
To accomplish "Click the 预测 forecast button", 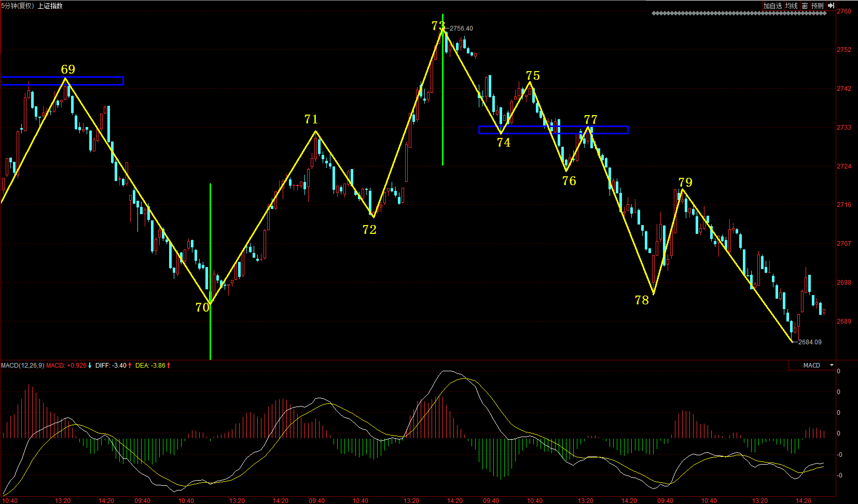I will coord(817,6).
